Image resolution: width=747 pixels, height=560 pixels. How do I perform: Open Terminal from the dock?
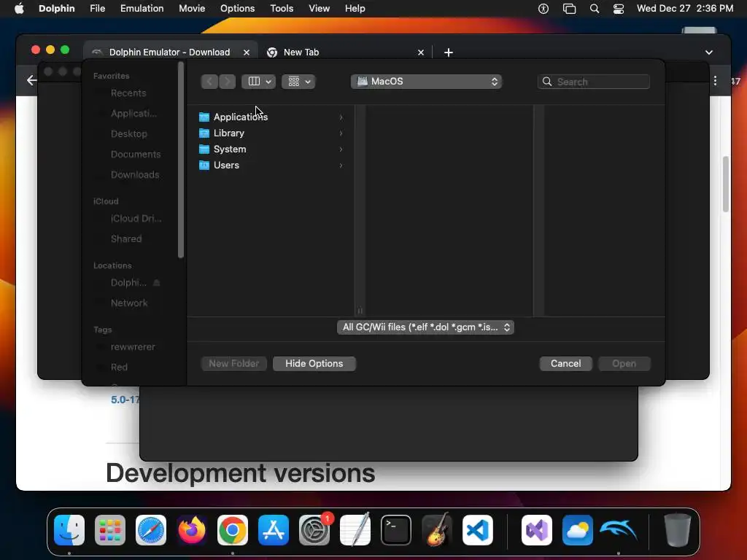pos(396,530)
